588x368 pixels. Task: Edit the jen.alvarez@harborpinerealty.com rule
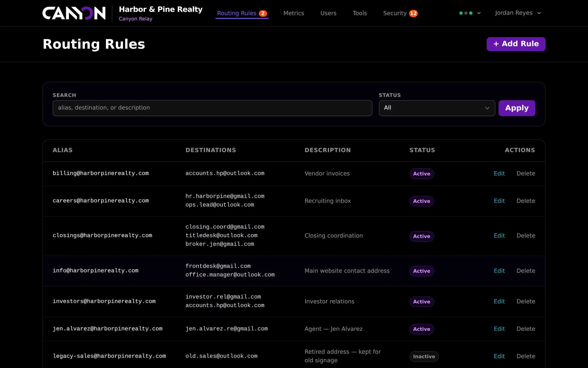pos(499,329)
